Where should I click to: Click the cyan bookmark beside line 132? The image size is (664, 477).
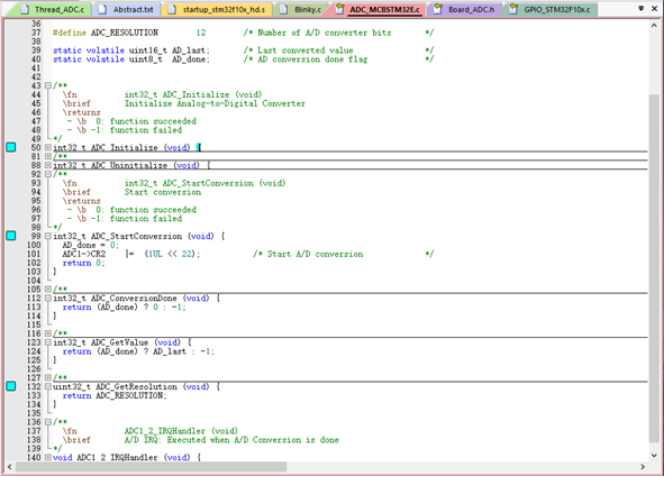(x=11, y=386)
